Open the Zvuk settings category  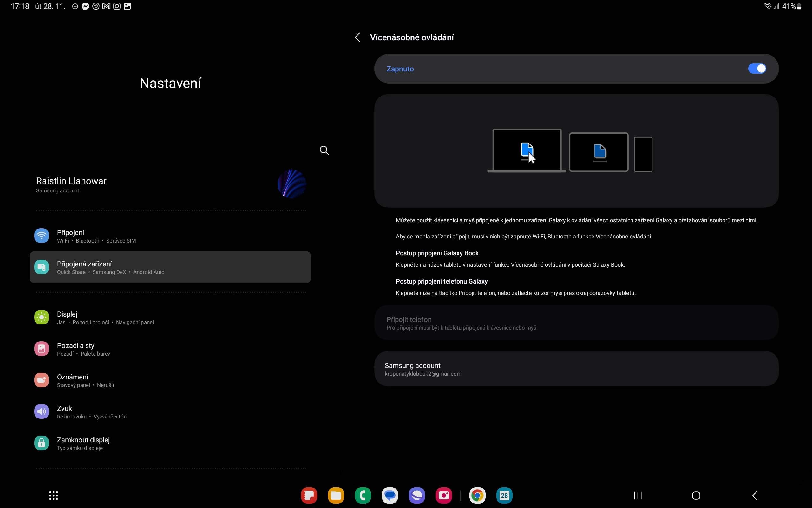[170, 412]
